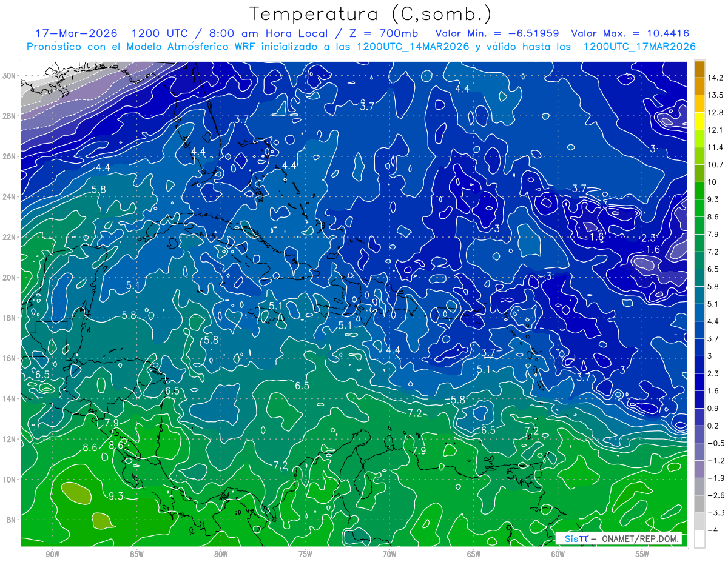This screenshot has height=562, width=728.
Task: Click the "10.7" label in the color legend
Action: click(x=716, y=165)
